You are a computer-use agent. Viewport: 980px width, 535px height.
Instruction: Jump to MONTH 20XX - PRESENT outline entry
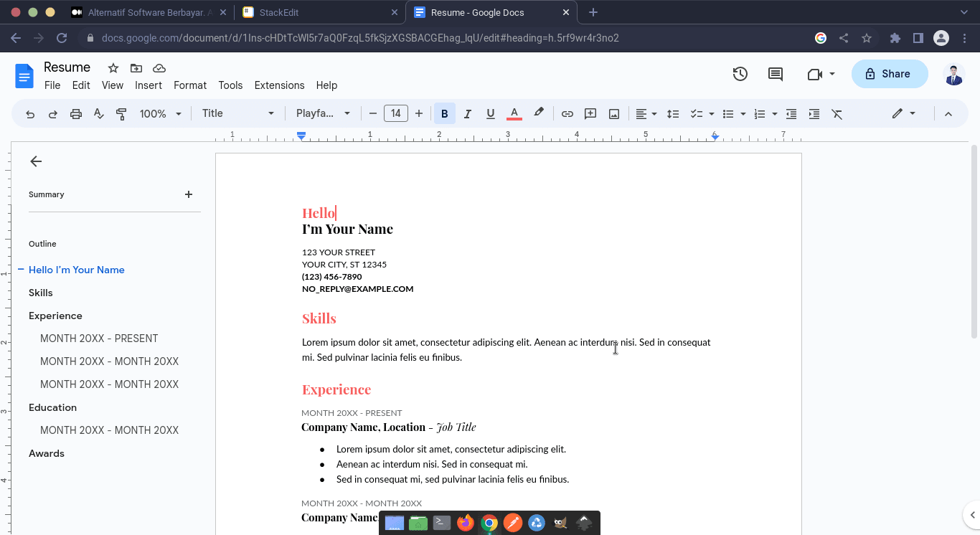tap(99, 338)
